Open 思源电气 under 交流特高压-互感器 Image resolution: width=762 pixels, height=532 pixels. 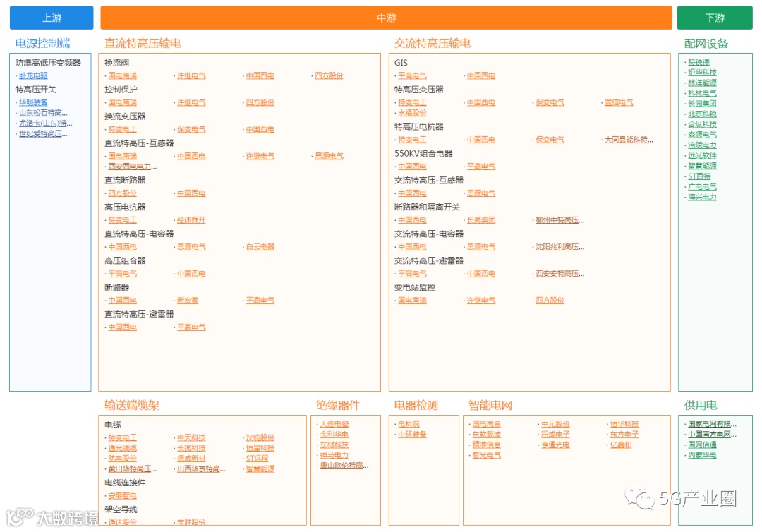[481, 193]
